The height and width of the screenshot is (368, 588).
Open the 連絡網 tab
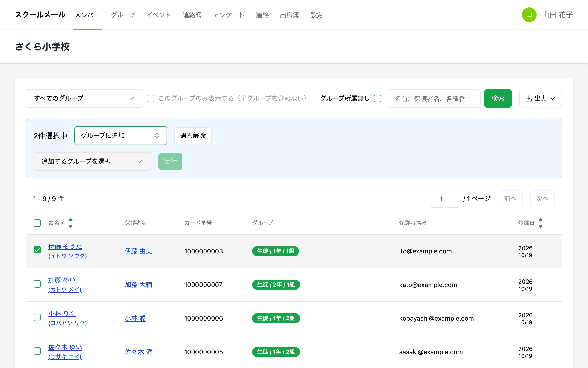[x=192, y=15]
